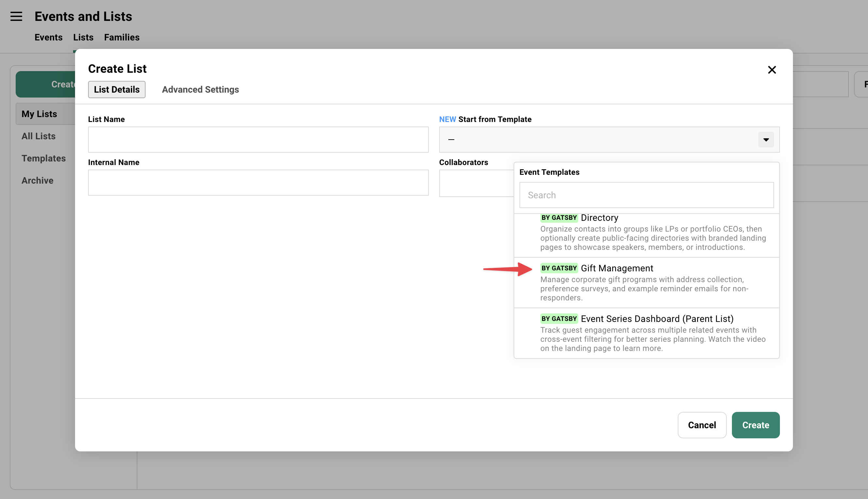The image size is (868, 499).
Task: Open the Templates section
Action: pos(43,158)
